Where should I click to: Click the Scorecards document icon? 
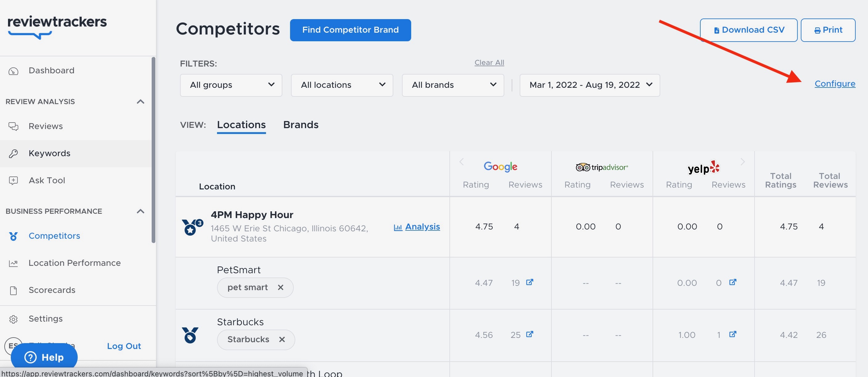point(14,290)
